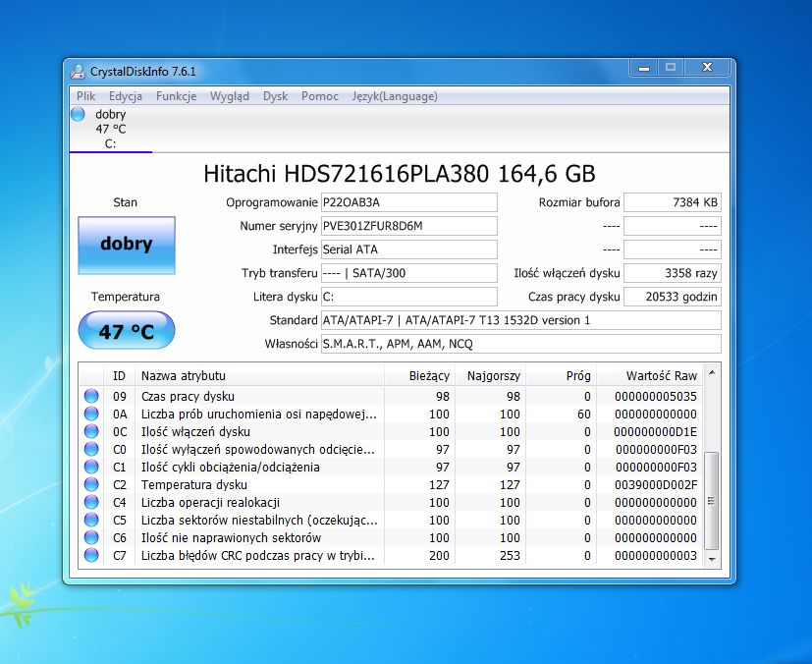Click the Oprogramowanie field showing P22OAB3A
This screenshot has height=664, width=812.
point(409,202)
